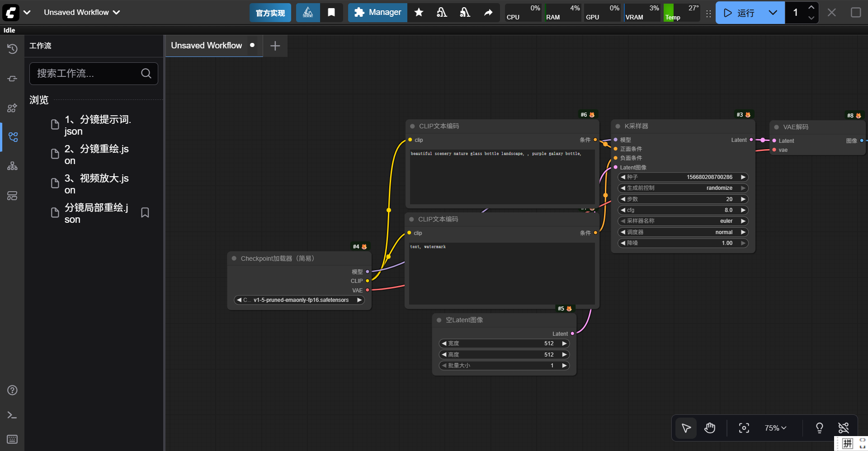Toggle the bottom console panel icon
This screenshot has height=451, width=868.
12,415
